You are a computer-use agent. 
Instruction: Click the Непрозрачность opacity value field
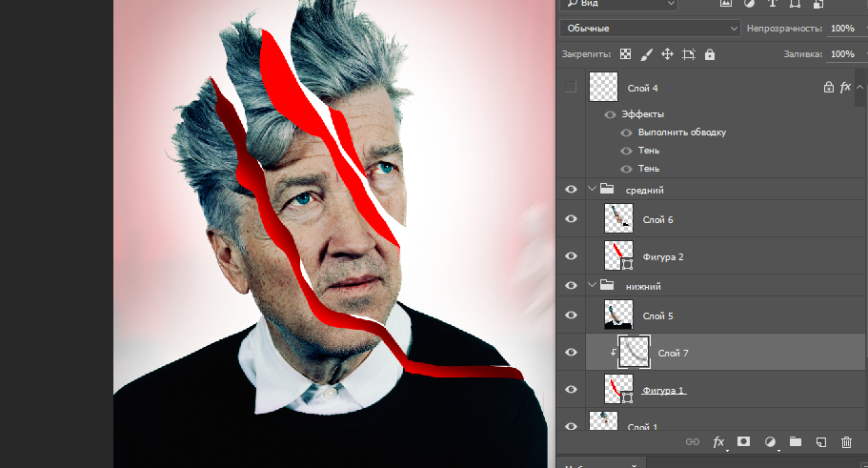coord(845,29)
